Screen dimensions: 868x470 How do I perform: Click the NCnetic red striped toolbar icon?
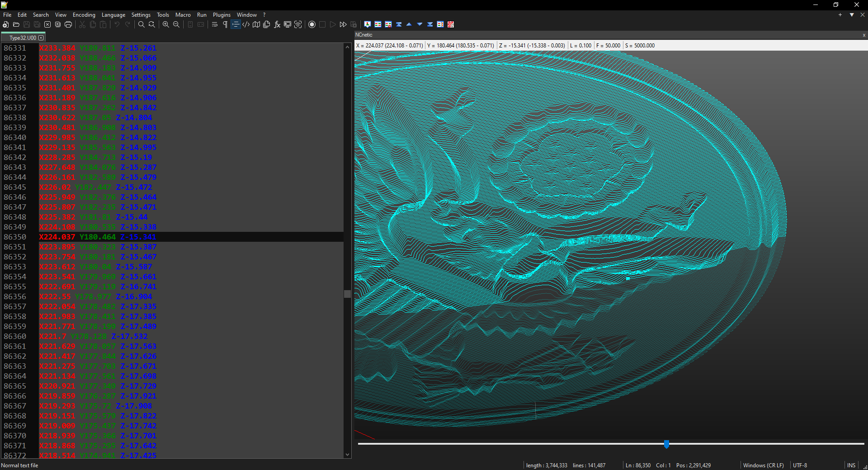[x=451, y=24]
